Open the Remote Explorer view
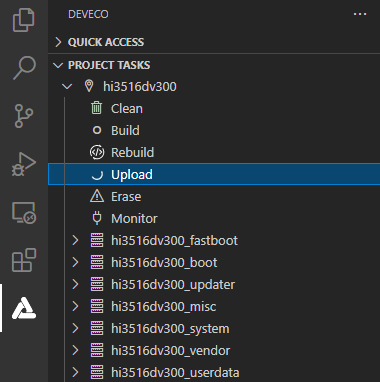This screenshot has width=380, height=382. [x=24, y=212]
